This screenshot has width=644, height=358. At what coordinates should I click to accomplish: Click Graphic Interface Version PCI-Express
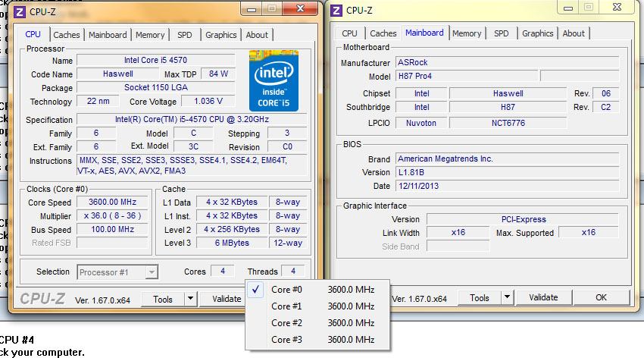[x=523, y=219]
